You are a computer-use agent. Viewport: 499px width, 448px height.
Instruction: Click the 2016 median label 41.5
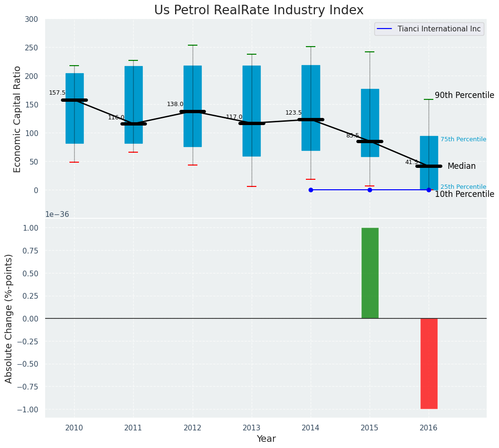point(411,162)
